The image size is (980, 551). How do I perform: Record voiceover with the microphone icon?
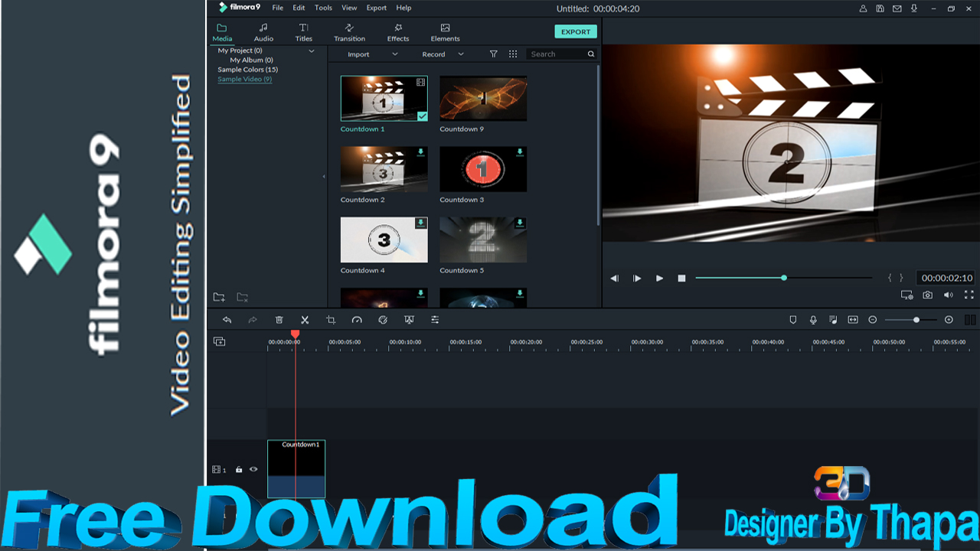813,320
